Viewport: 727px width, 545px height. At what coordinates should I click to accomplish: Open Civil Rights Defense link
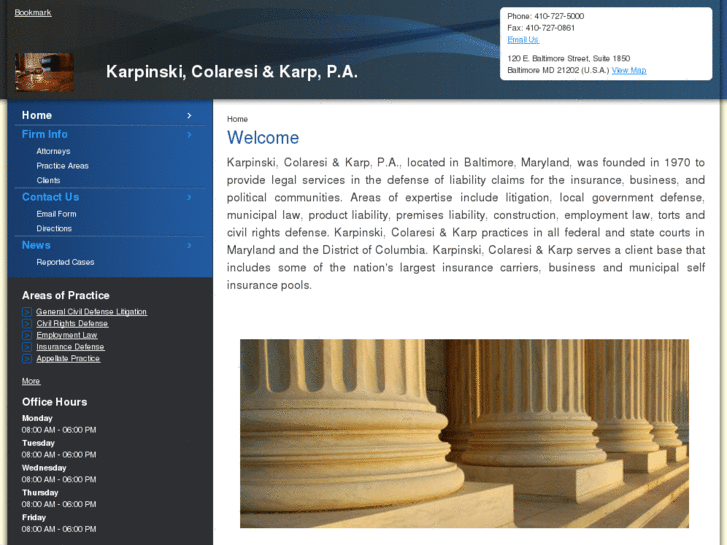[x=72, y=323]
